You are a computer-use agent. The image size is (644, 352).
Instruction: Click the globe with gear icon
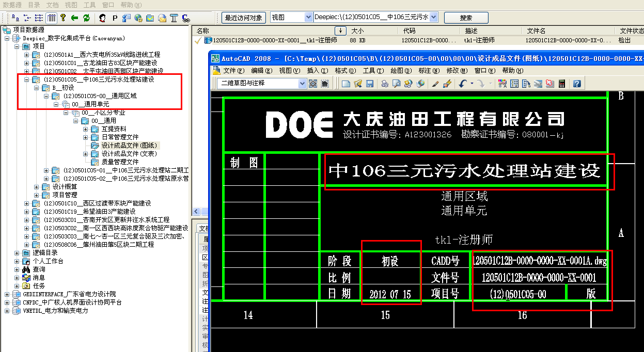click(x=138, y=18)
